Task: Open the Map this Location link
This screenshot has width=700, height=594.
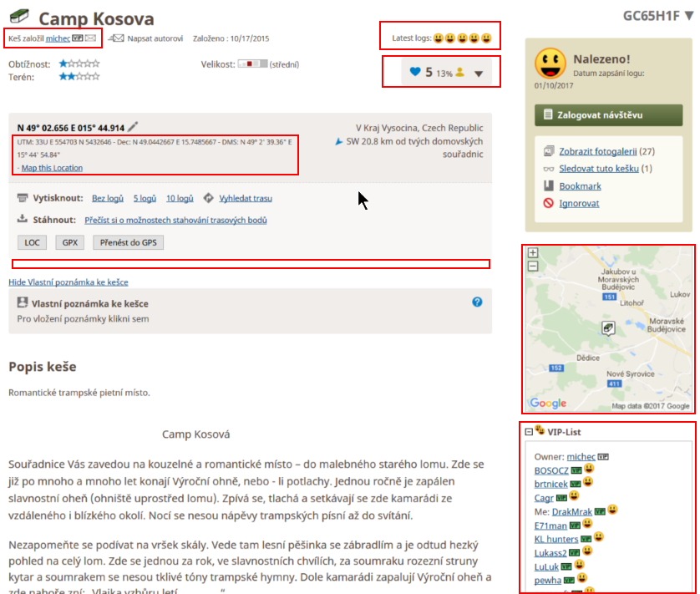Action: 52,168
